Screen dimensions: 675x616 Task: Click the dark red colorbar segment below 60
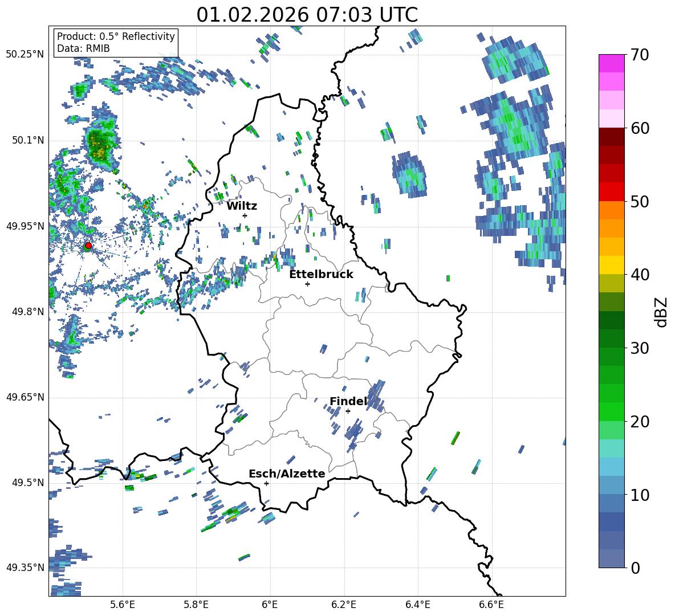[611, 137]
